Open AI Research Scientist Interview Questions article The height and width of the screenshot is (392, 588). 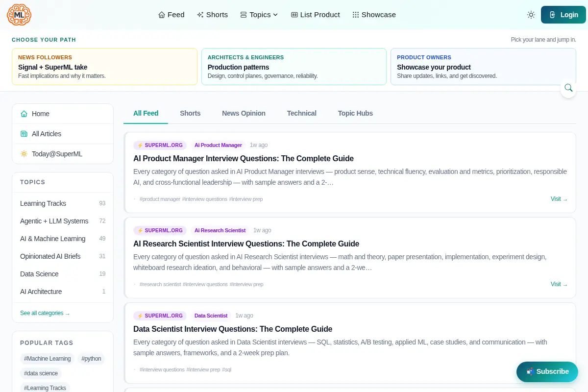(x=246, y=244)
